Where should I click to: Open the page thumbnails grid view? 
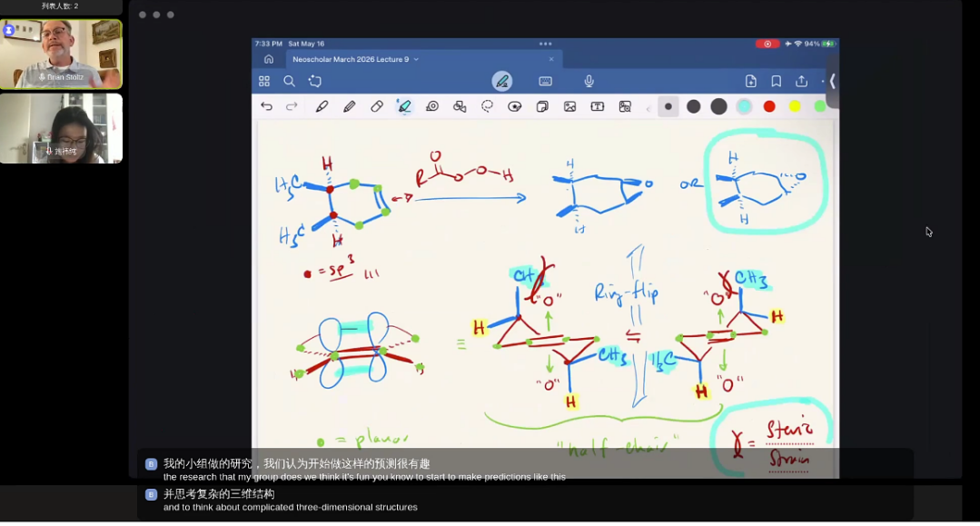[x=264, y=82]
